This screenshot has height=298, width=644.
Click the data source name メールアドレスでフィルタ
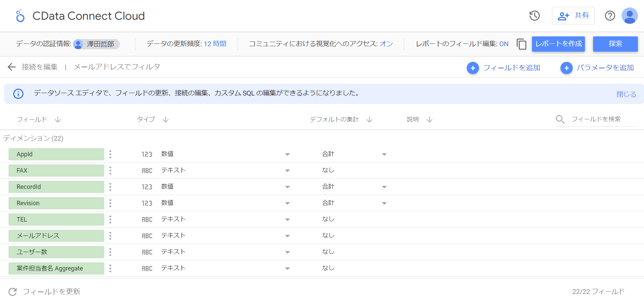(x=117, y=67)
